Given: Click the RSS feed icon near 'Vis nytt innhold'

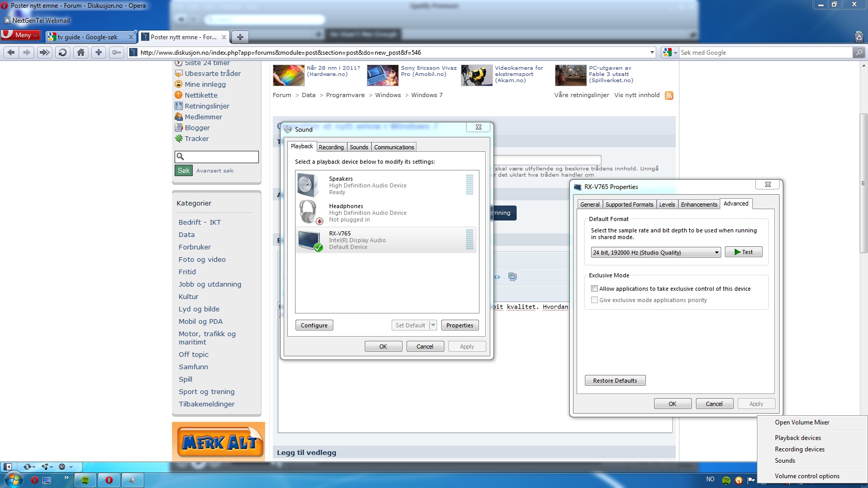Looking at the screenshot, I should [669, 96].
